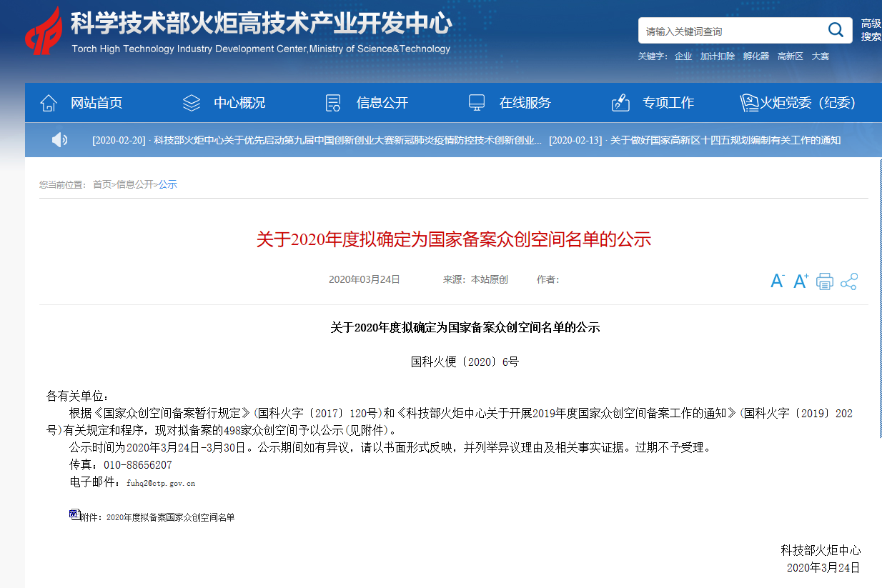
Task: Click the share icon
Action: 848,281
